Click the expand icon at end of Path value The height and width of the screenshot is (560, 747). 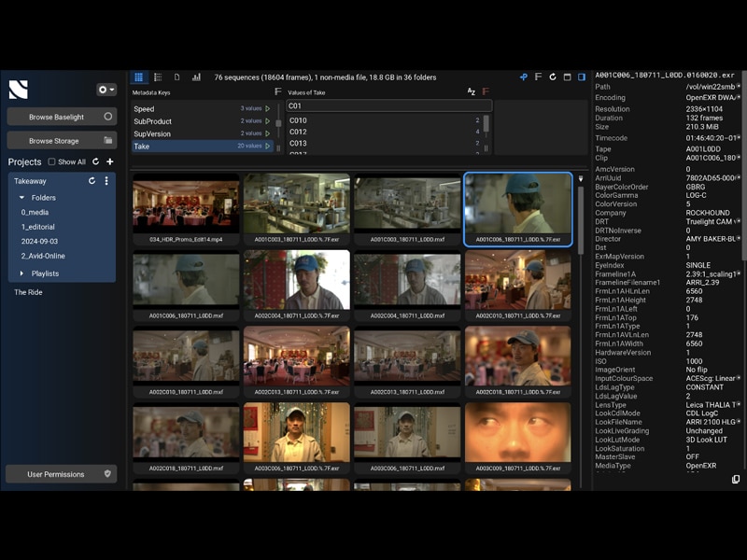tap(739, 87)
